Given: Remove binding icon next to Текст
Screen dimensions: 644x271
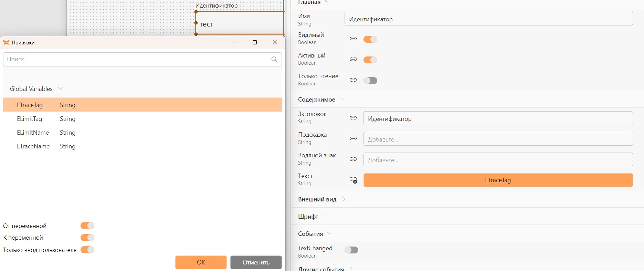Looking at the screenshot, I should pyautogui.click(x=353, y=180).
